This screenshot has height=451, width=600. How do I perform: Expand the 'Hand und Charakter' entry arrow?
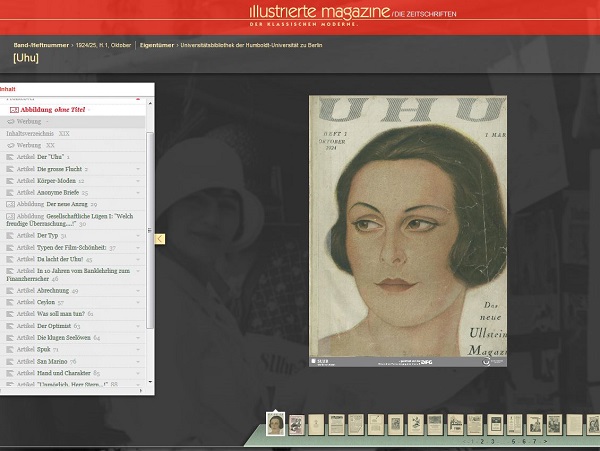point(138,373)
